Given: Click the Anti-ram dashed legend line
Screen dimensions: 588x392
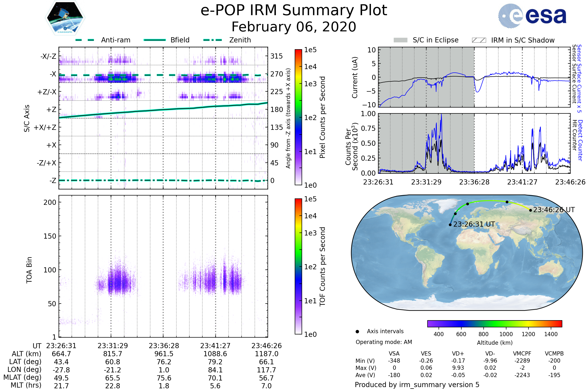Looking at the screenshot, I should click(85, 40).
